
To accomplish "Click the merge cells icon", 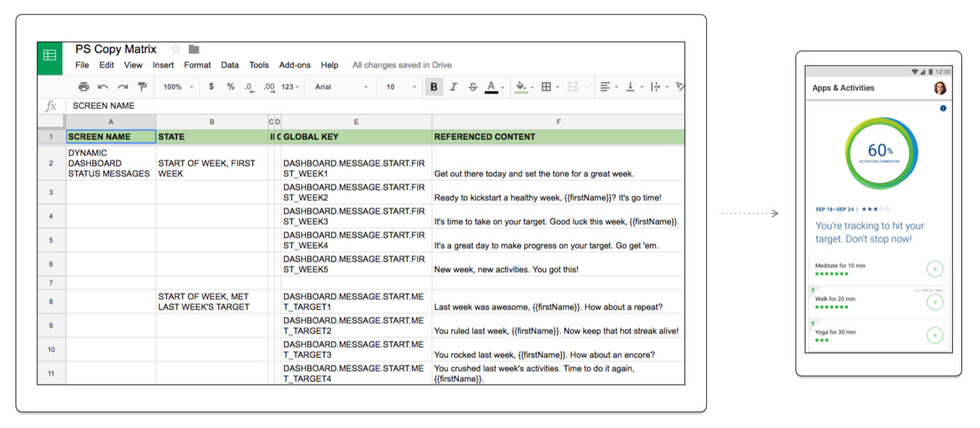I will coord(573,87).
